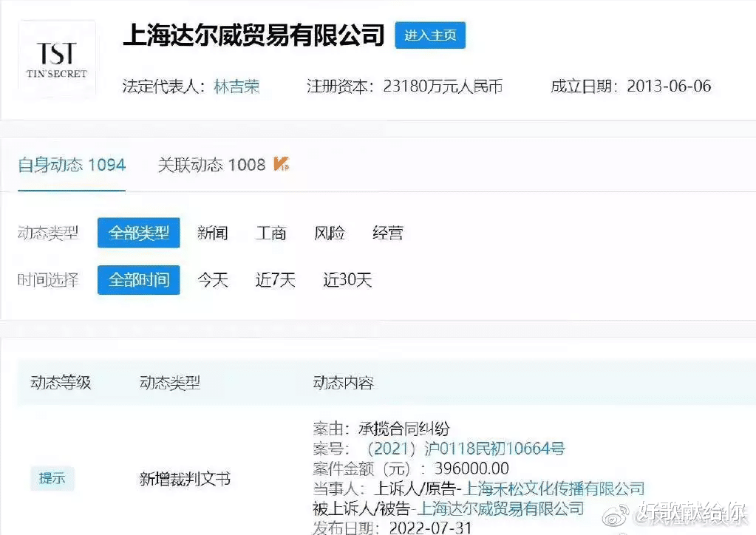Viewport: 756px width, 535px height.
Task: Filter dynamics by 经营 type
Action: click(387, 233)
